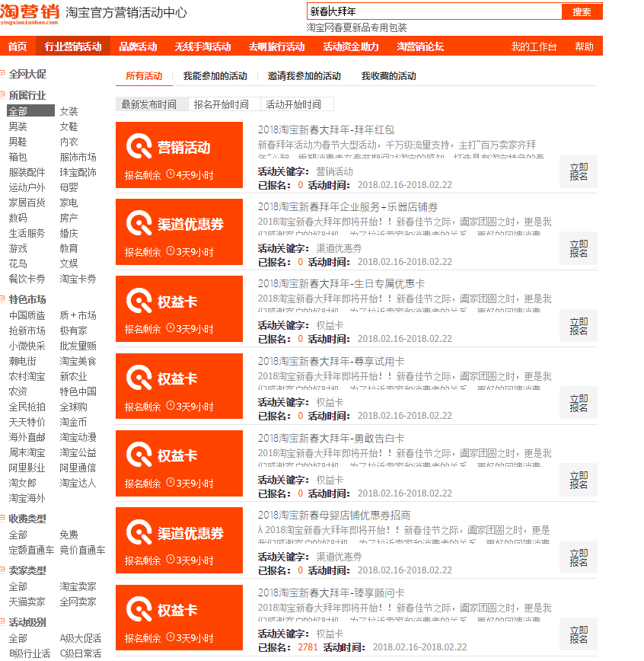The image size is (644, 661).
Task: Select 中国质造 under 特色市场
Action: pos(27,315)
